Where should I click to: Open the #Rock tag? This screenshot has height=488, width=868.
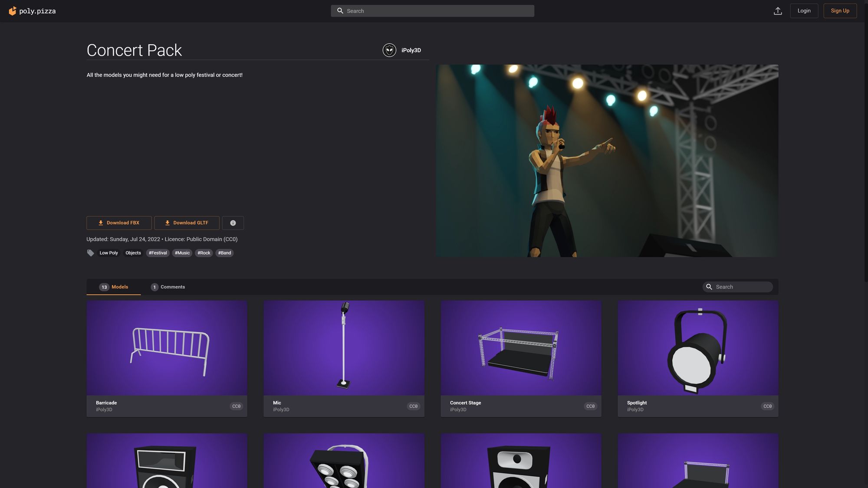click(x=204, y=253)
